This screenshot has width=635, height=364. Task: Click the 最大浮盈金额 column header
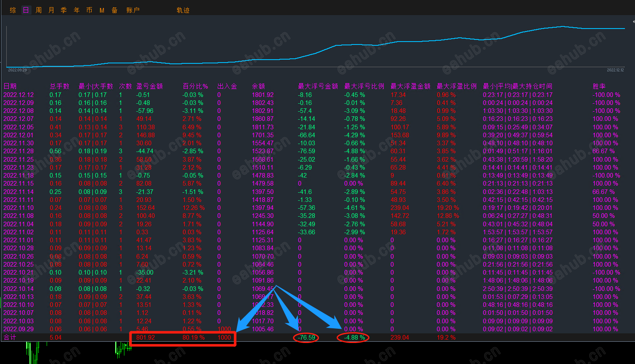pos(411,86)
